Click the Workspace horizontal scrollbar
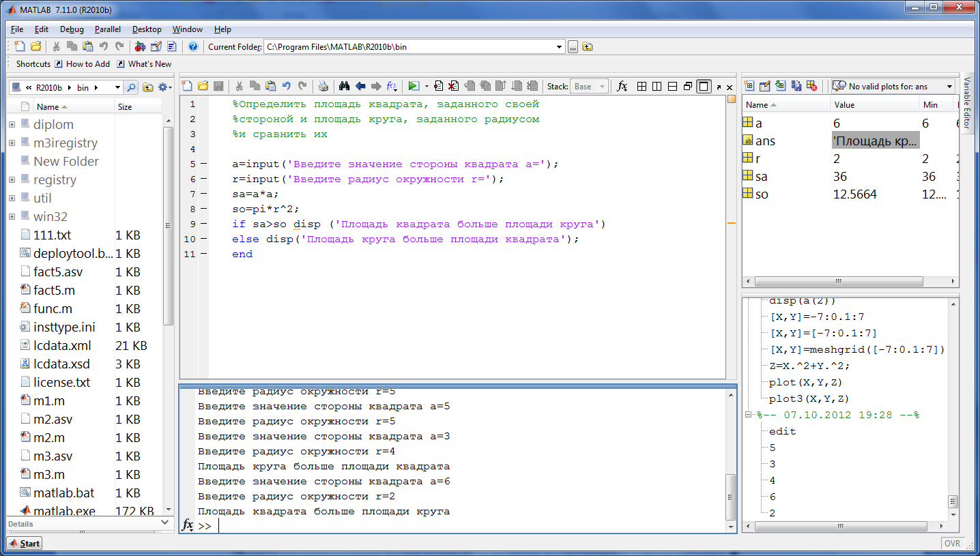 click(x=838, y=281)
